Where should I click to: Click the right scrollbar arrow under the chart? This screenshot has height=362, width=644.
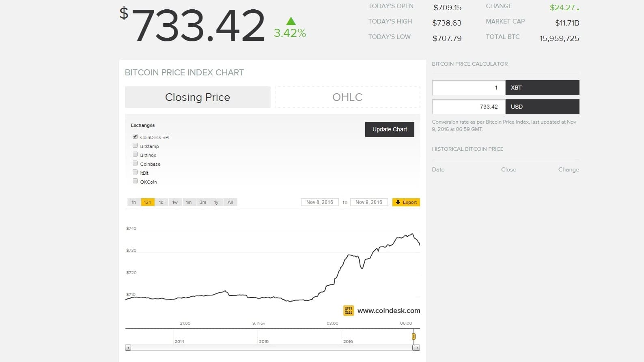417,348
